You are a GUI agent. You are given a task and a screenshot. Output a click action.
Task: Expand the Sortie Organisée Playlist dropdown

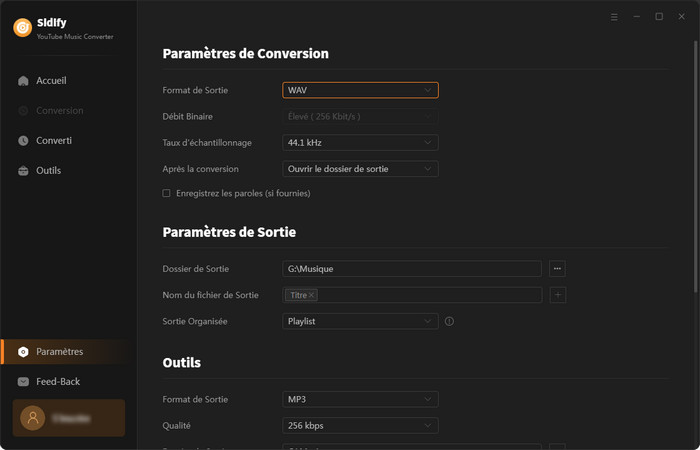(360, 321)
